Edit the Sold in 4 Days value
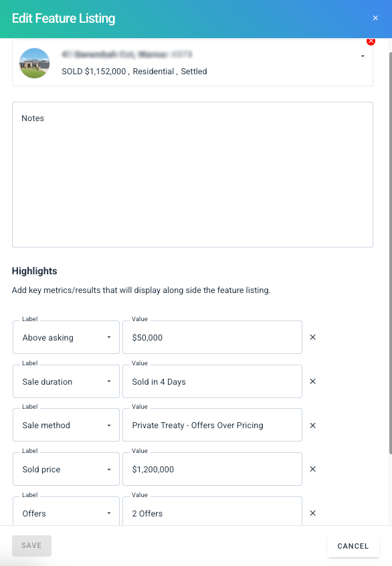Viewport: 392px width, 566px height. (x=212, y=381)
